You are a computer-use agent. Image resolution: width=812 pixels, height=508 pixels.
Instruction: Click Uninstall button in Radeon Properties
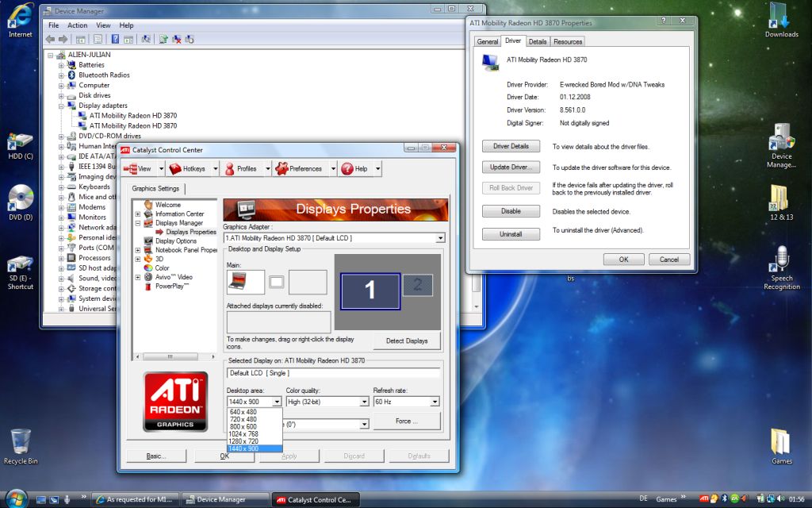511,234
